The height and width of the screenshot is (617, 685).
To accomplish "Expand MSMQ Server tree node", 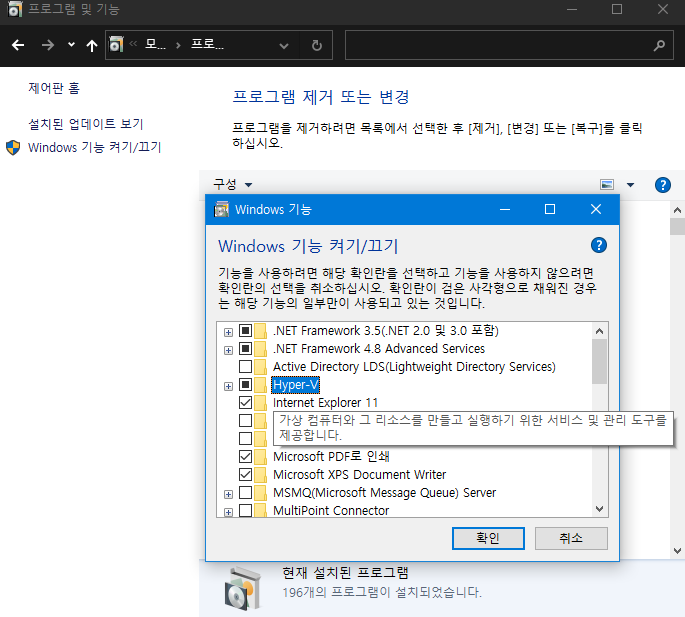I will 228,494.
